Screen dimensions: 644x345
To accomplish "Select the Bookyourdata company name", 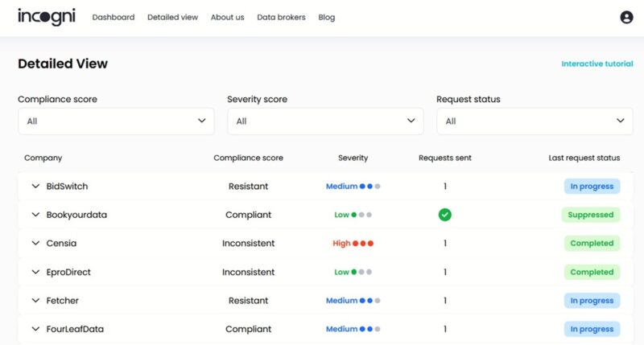I will pyautogui.click(x=76, y=215).
